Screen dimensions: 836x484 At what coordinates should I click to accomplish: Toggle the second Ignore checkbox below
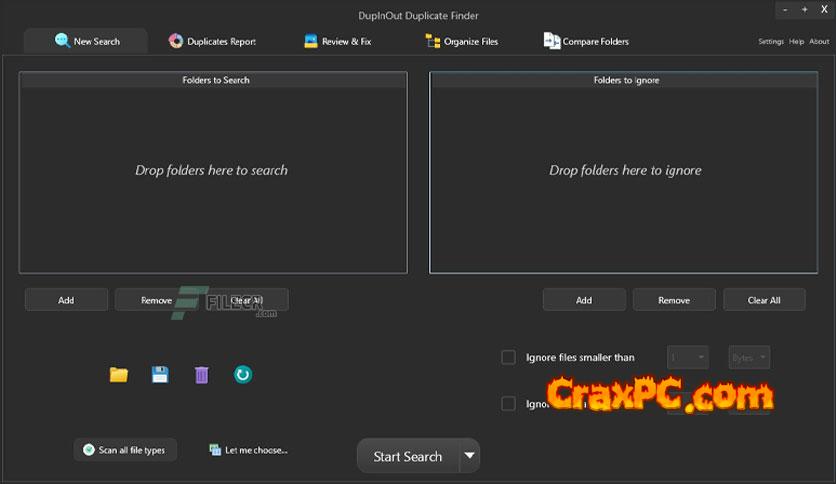click(x=508, y=404)
